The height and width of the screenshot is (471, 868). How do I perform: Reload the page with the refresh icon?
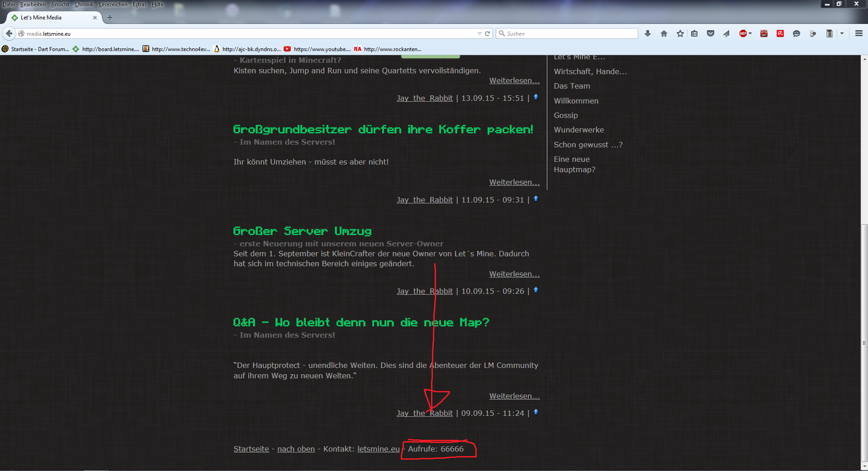tap(488, 33)
